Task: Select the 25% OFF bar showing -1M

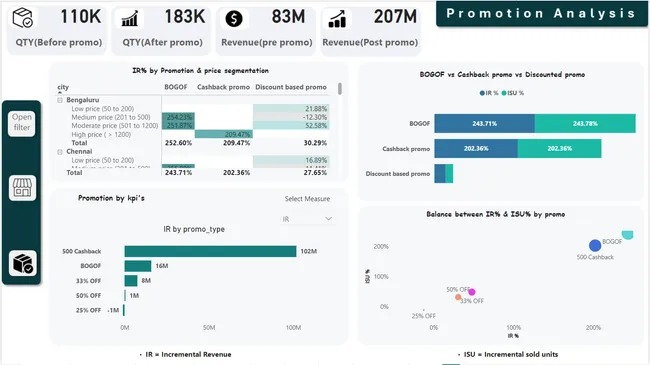Action: click(124, 310)
